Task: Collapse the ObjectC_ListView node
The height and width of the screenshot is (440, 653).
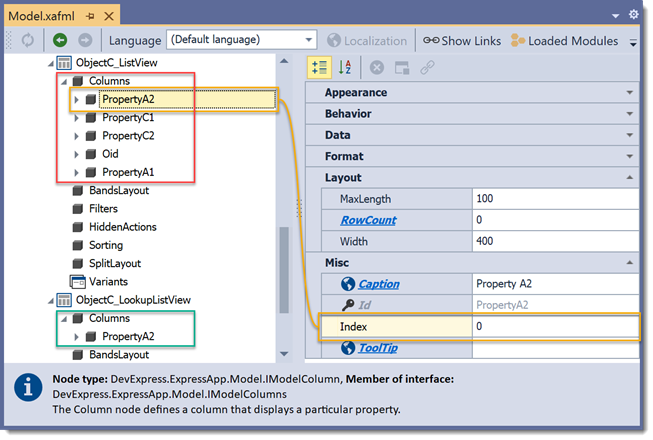Action: [51, 63]
